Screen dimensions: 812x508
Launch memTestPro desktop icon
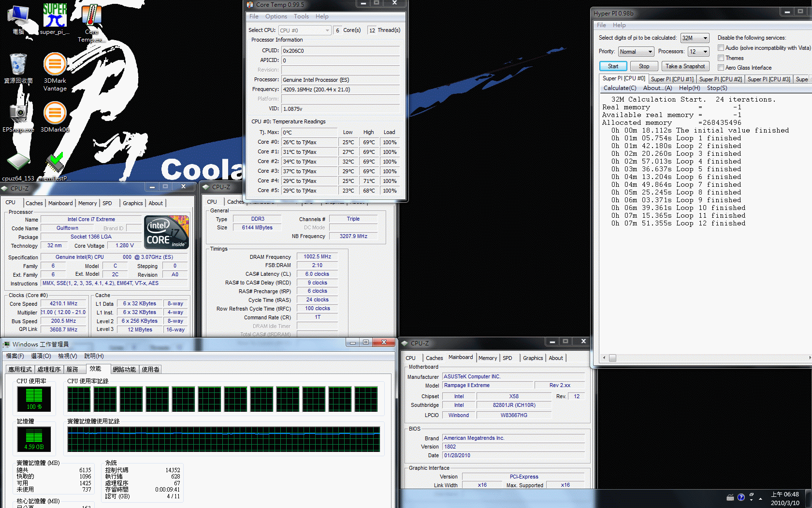55,167
